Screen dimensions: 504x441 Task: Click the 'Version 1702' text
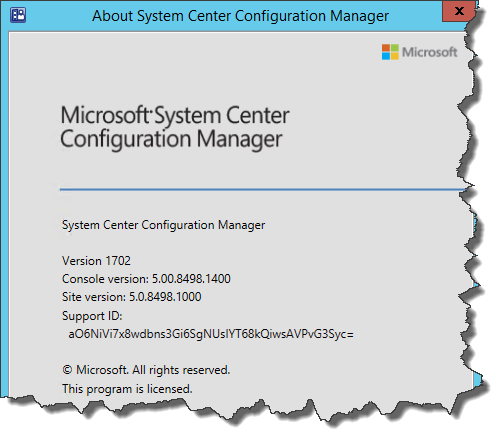(x=96, y=261)
